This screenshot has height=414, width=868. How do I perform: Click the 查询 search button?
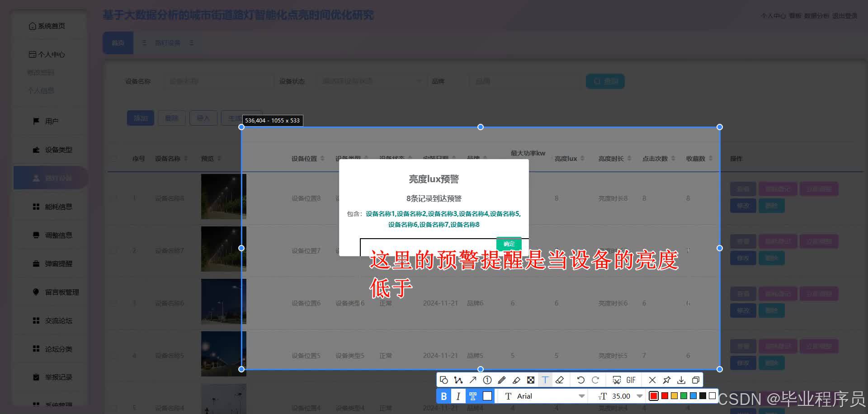[x=605, y=81]
